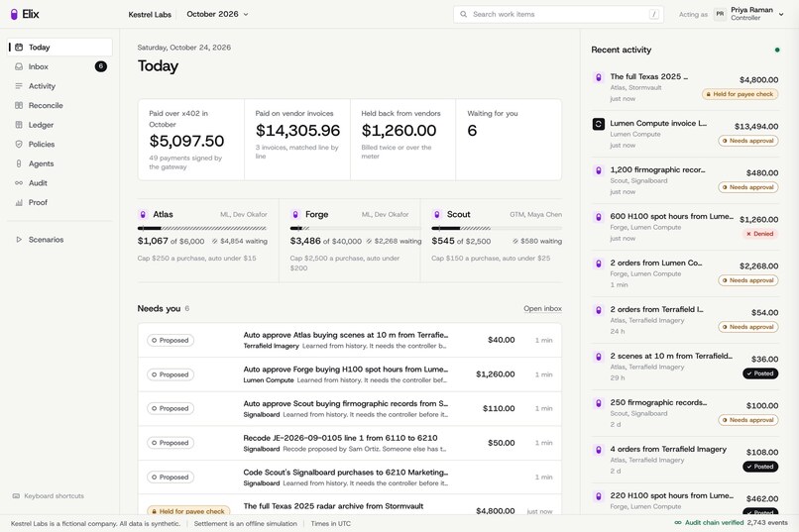Click the Audit chain-link icon
Screen dimensions: 799x532
click(x=19, y=182)
